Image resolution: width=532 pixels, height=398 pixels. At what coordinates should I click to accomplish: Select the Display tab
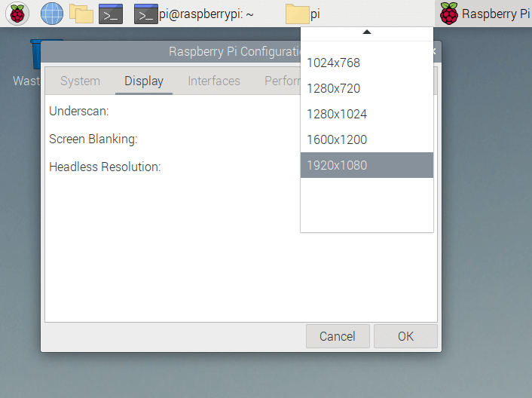tap(144, 81)
